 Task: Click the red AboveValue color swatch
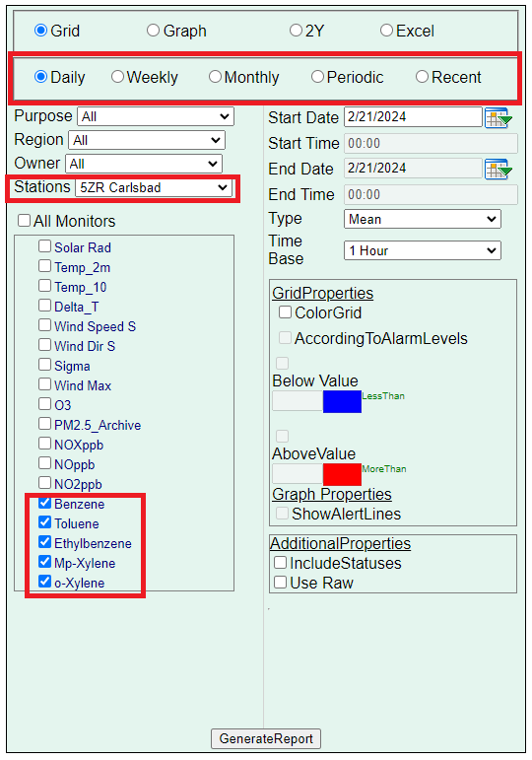[x=342, y=474]
